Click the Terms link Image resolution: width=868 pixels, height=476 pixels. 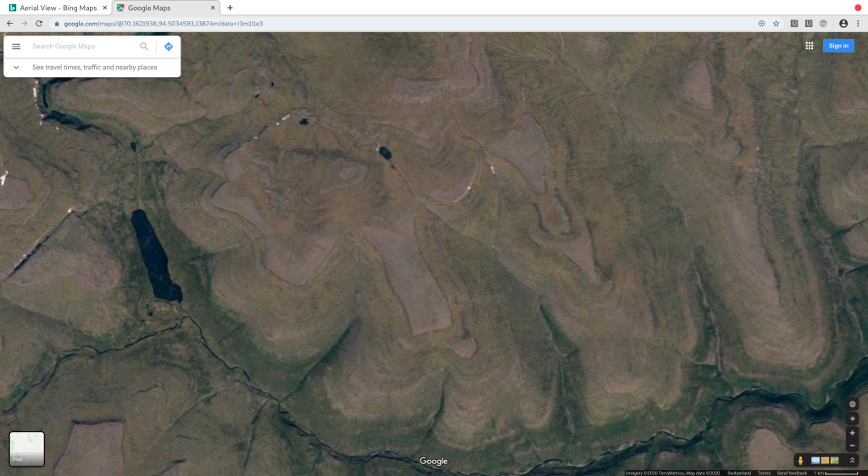click(764, 473)
